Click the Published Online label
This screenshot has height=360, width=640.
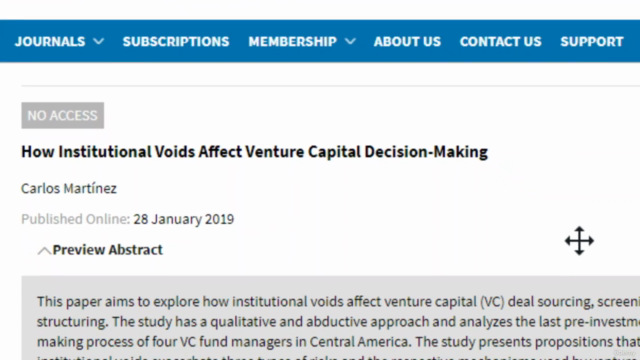tap(76, 219)
